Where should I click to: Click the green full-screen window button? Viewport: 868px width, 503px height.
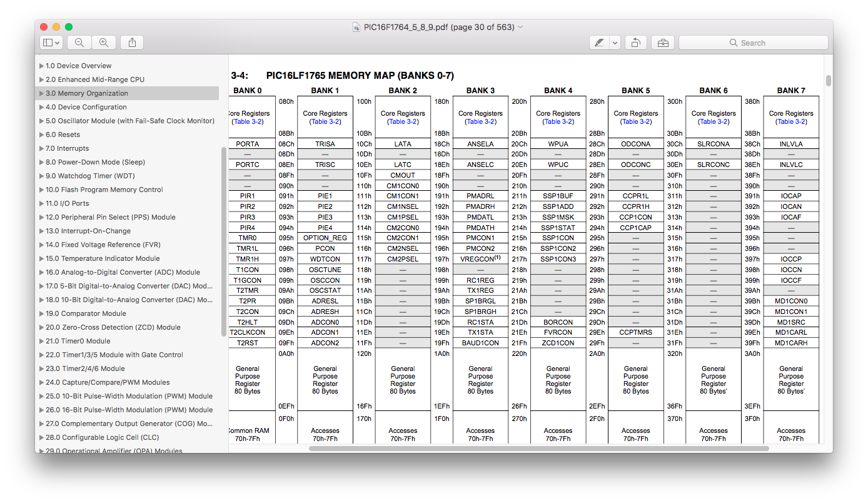coord(69,27)
